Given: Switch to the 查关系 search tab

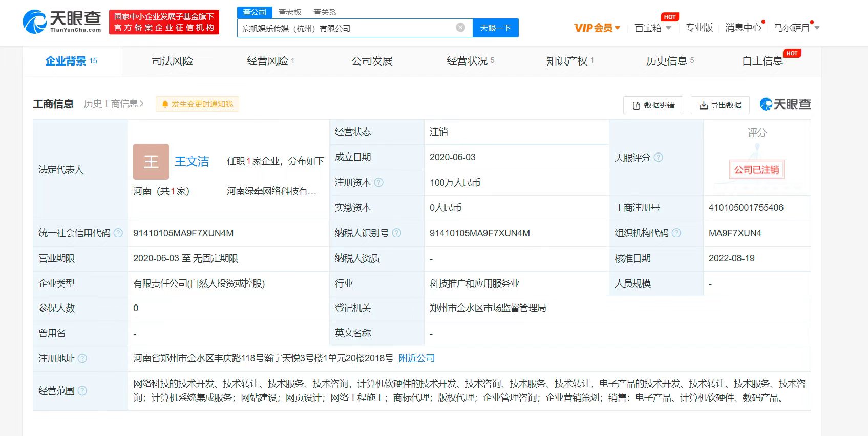Looking at the screenshot, I should [x=325, y=12].
